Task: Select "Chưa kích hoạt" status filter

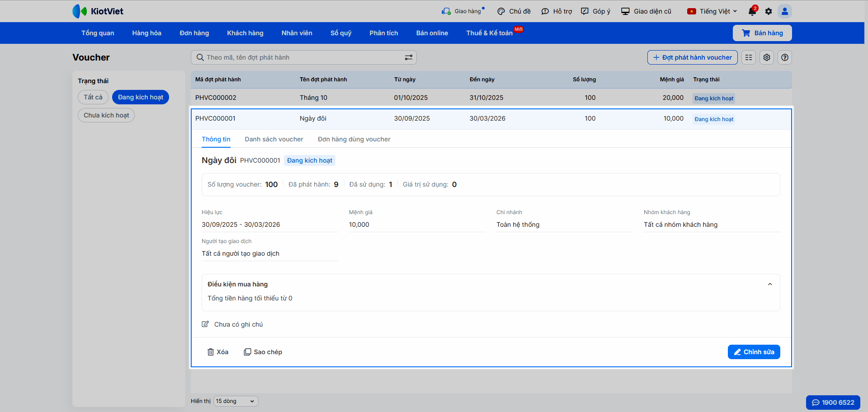Action: click(106, 115)
